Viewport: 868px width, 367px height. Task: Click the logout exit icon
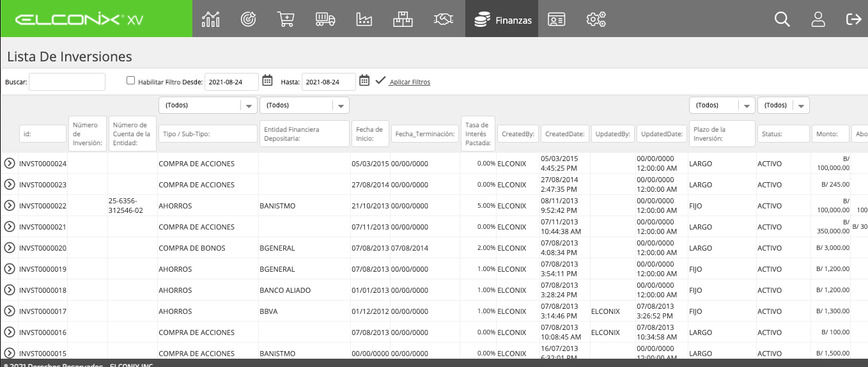tap(853, 19)
